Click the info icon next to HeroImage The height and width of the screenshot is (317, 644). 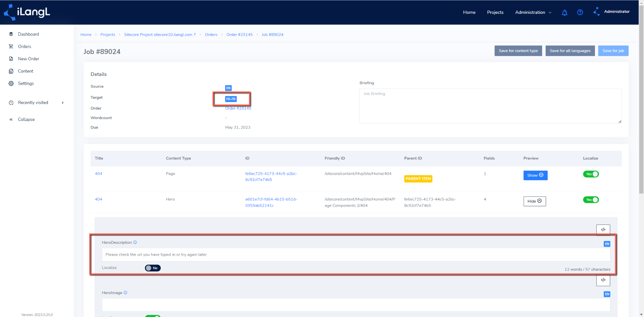click(x=125, y=293)
